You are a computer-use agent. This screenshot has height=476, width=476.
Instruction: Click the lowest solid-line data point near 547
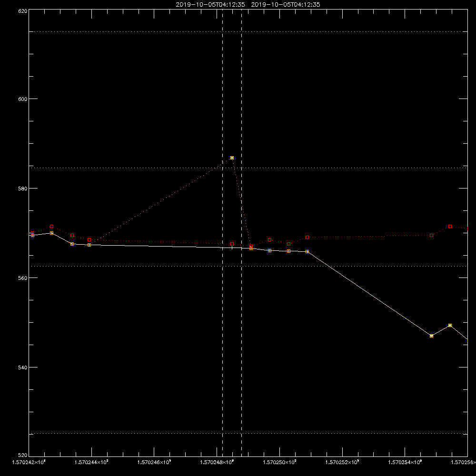tap(431, 336)
